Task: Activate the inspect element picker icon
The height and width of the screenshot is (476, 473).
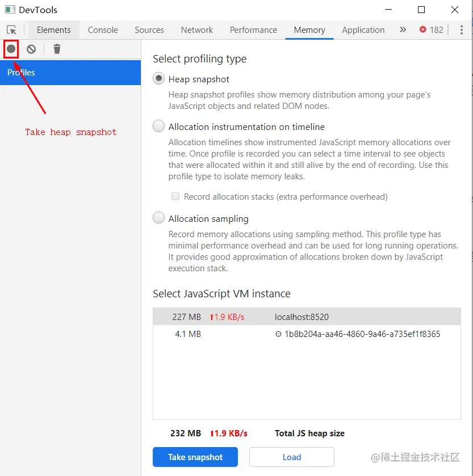Action: point(11,30)
